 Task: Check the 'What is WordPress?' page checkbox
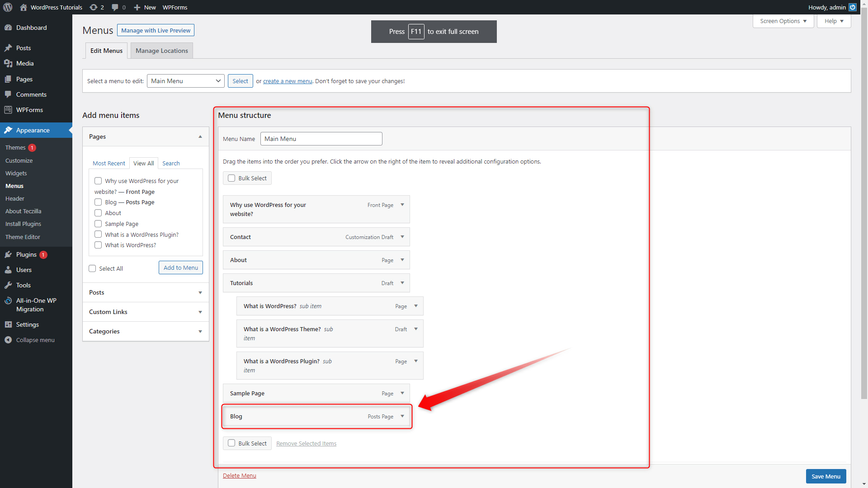pyautogui.click(x=98, y=245)
